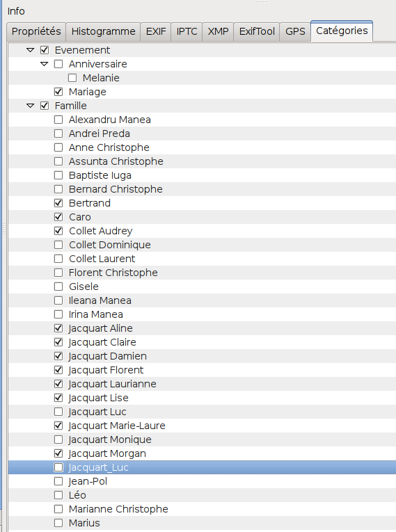396x532 pixels.
Task: Switch to the EXIF tab
Action: 156,31
